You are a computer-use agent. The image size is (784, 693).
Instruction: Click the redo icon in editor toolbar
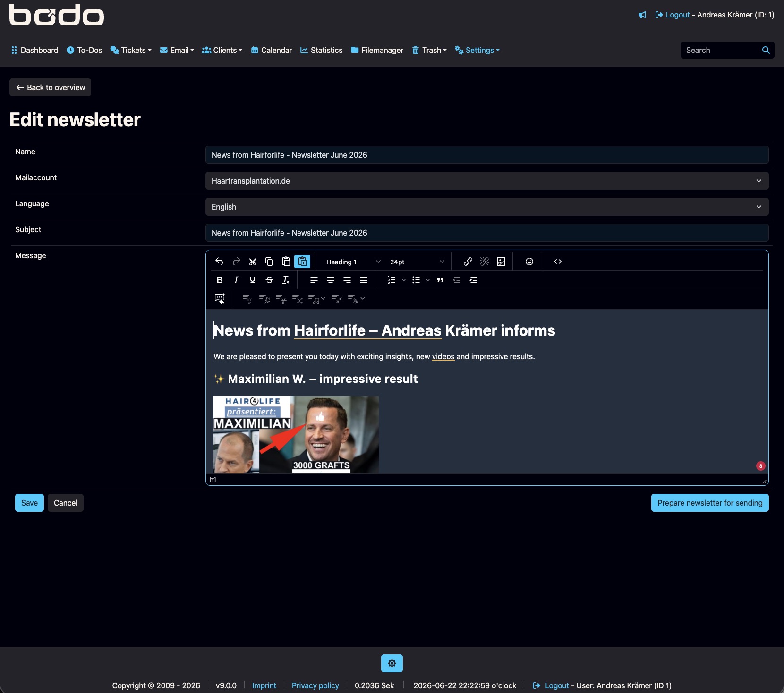pyautogui.click(x=236, y=262)
